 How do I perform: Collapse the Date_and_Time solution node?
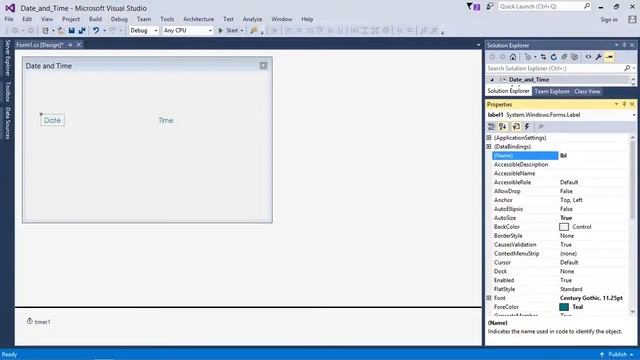492,80
